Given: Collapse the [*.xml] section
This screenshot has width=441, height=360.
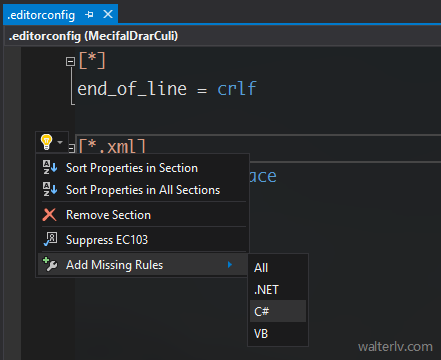Looking at the screenshot, I should pyautogui.click(x=71, y=148).
